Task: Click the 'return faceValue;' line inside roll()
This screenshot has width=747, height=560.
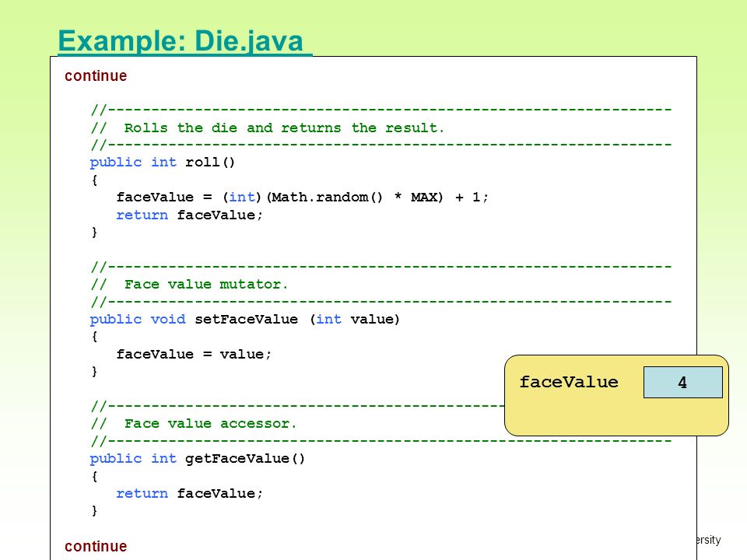Action: coord(190,215)
